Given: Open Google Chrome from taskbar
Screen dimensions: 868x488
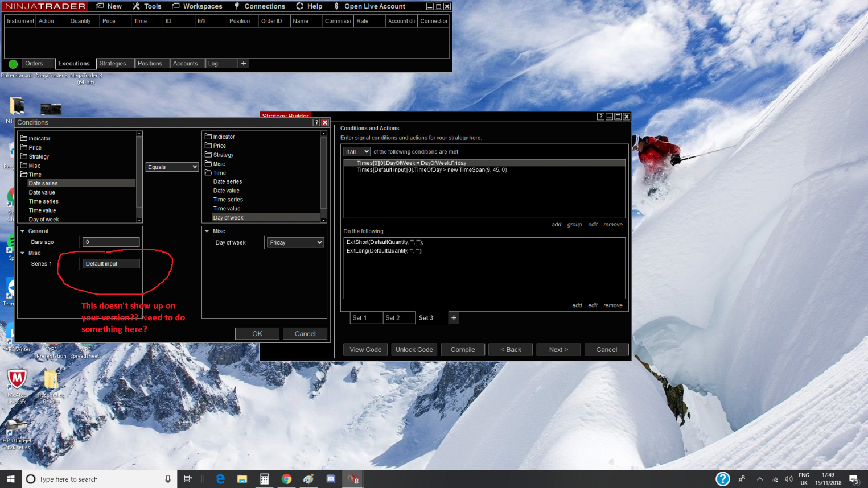Looking at the screenshot, I should pos(286,479).
